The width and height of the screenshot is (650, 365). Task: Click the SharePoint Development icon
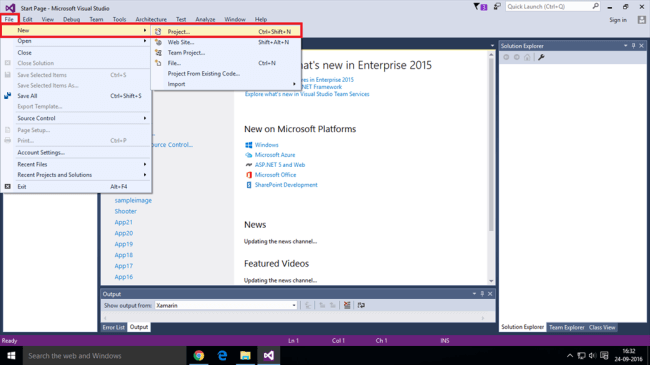coord(249,185)
